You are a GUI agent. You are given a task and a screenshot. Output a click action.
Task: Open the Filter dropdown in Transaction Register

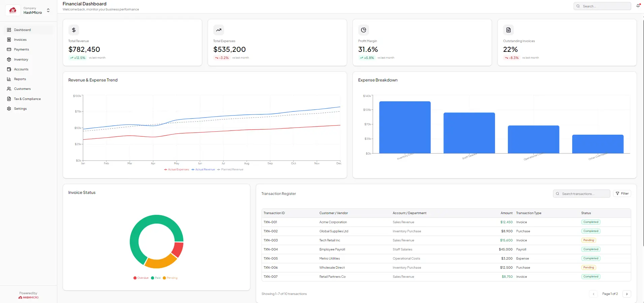click(x=622, y=193)
